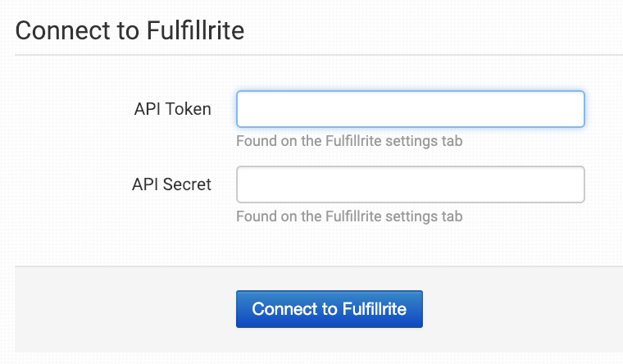
Task: Click help text below API Token field
Action: coord(349,141)
